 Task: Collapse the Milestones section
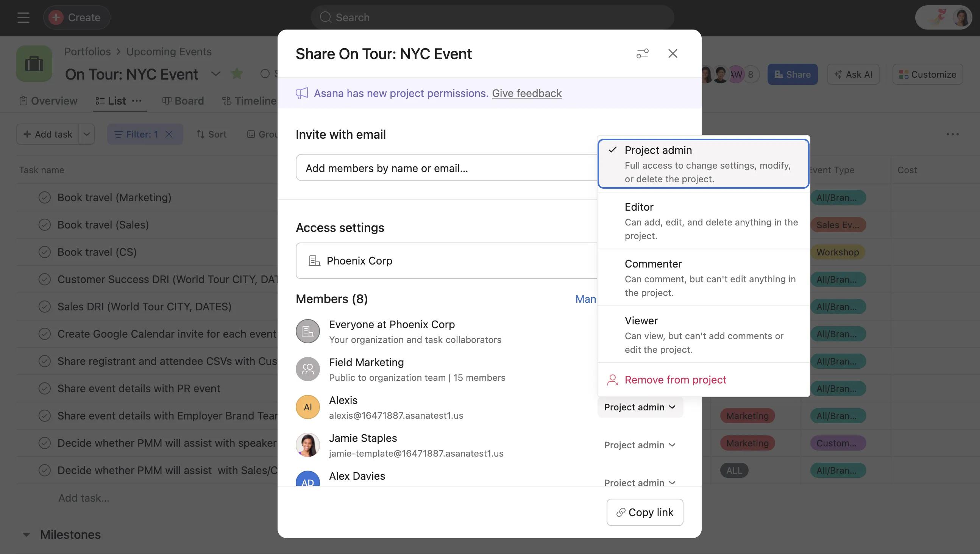(26, 534)
